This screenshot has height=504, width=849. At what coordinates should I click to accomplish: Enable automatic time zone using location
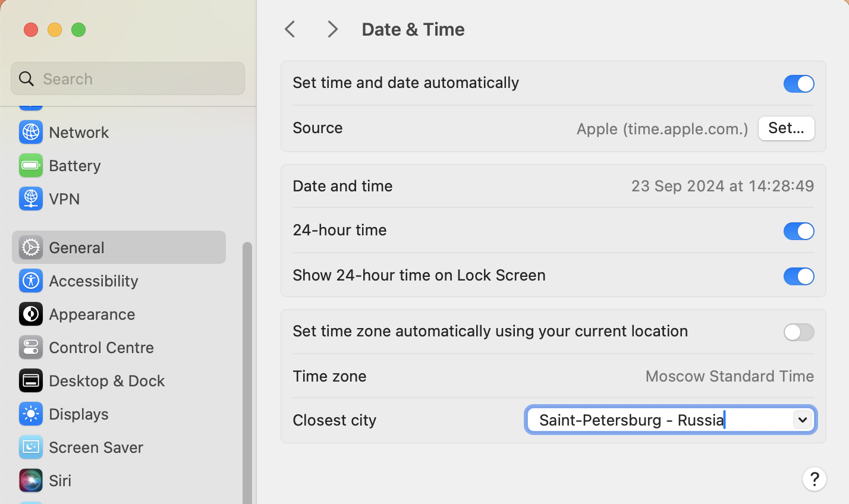[x=798, y=332]
